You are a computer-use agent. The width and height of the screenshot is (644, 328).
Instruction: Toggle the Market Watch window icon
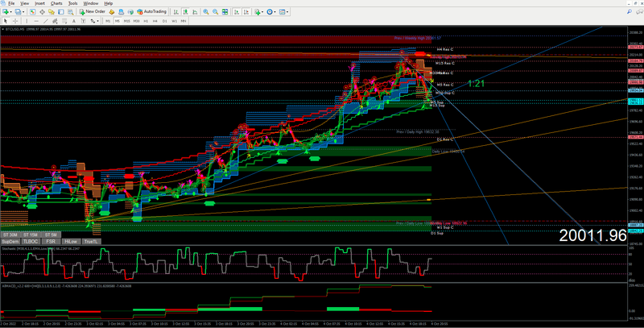[x=32, y=12]
